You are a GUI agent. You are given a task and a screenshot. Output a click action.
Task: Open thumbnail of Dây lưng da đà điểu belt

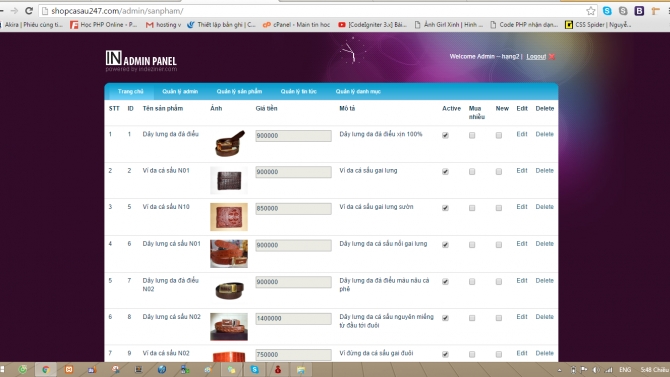click(229, 143)
